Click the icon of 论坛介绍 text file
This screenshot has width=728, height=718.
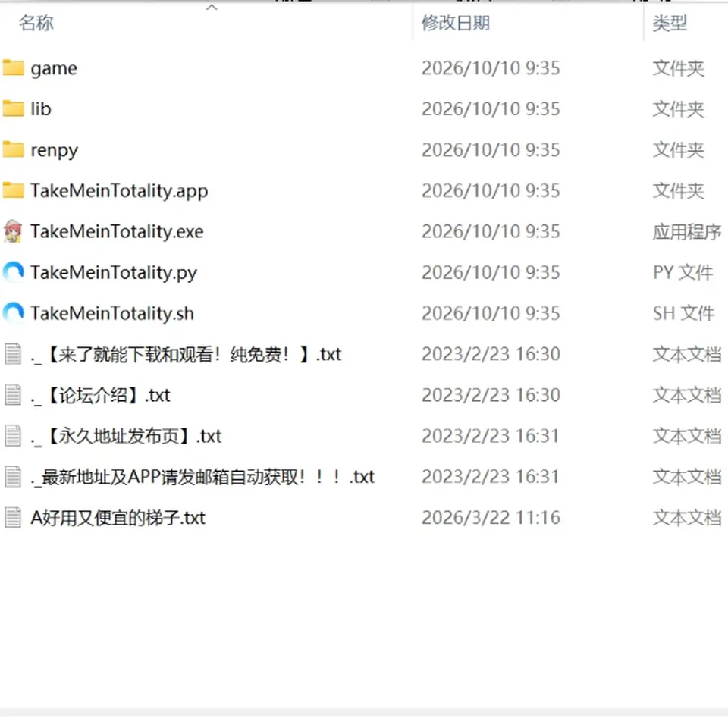(x=13, y=395)
